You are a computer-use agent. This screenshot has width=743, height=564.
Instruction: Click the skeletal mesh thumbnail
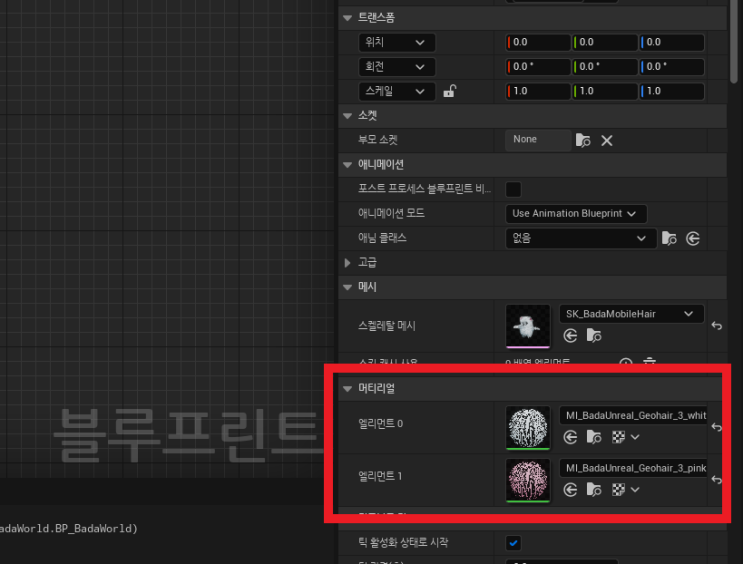click(x=528, y=326)
